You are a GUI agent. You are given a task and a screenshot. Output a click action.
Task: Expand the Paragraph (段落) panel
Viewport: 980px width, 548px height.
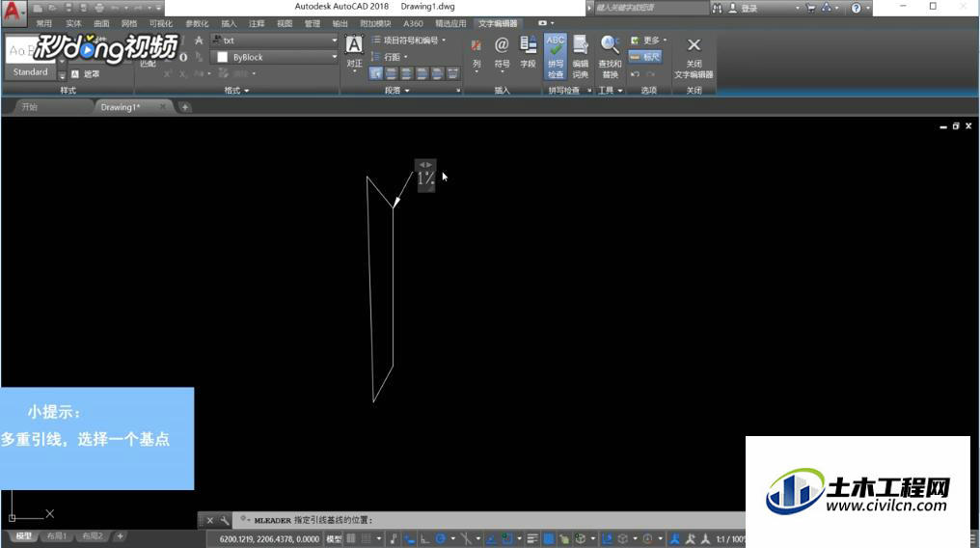[397, 91]
